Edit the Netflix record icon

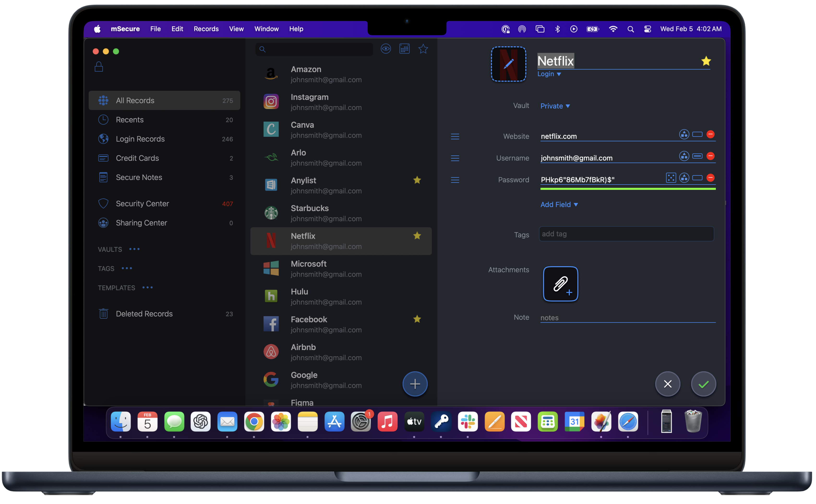point(508,64)
